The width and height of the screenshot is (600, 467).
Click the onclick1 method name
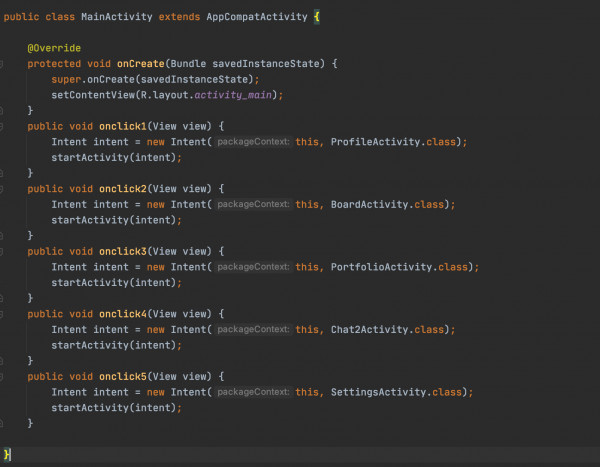point(123,126)
